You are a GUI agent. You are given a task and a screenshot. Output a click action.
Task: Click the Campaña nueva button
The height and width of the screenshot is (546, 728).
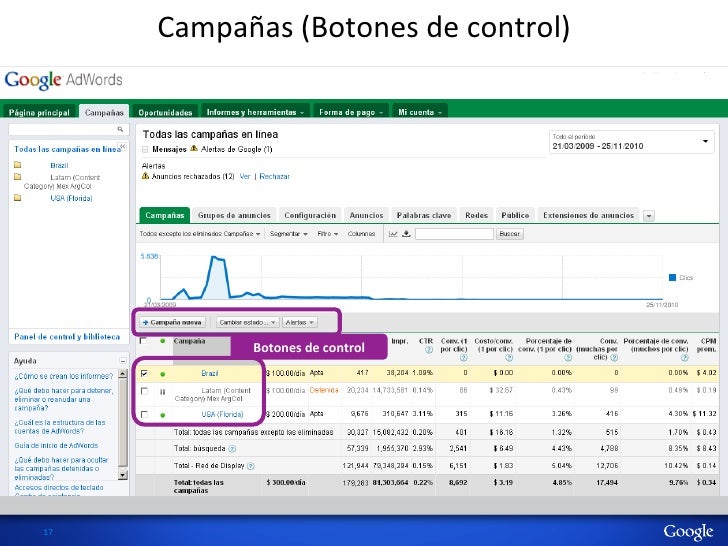(x=173, y=322)
